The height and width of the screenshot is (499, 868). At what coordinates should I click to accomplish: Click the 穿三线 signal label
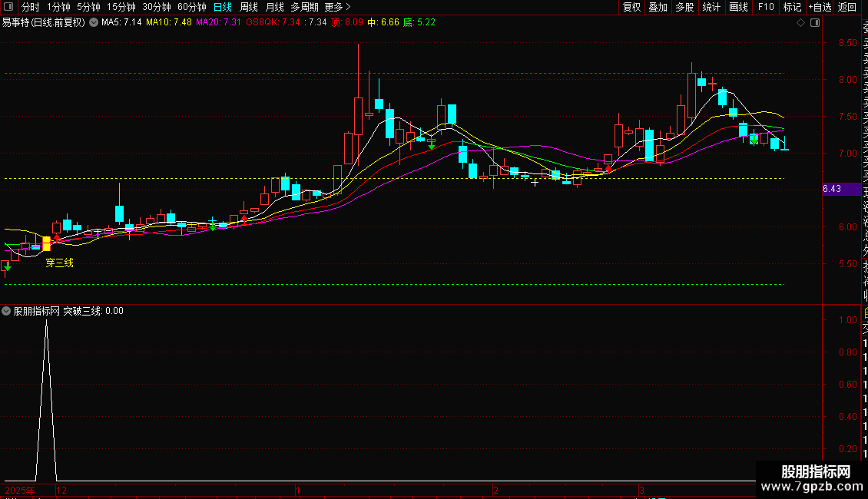point(59,263)
